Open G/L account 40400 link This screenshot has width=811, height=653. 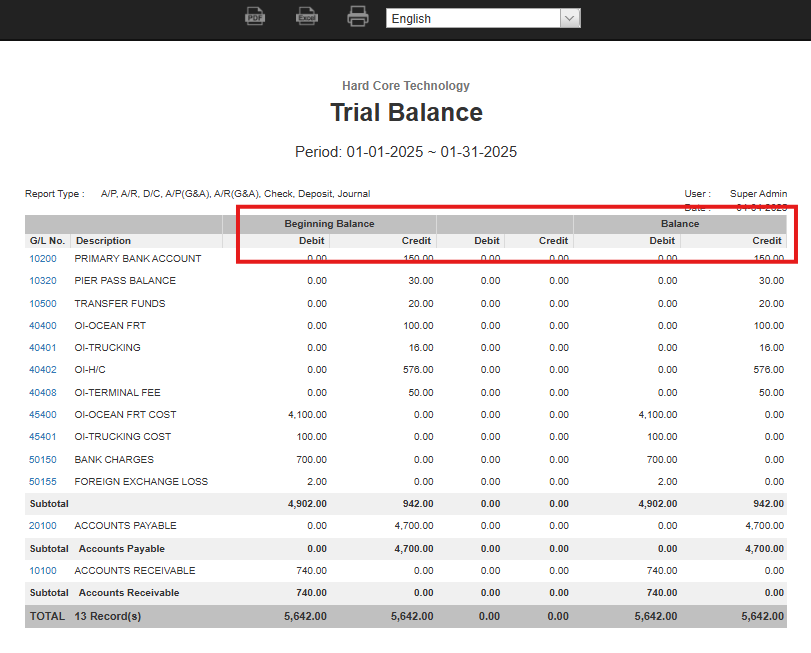[x=43, y=326]
